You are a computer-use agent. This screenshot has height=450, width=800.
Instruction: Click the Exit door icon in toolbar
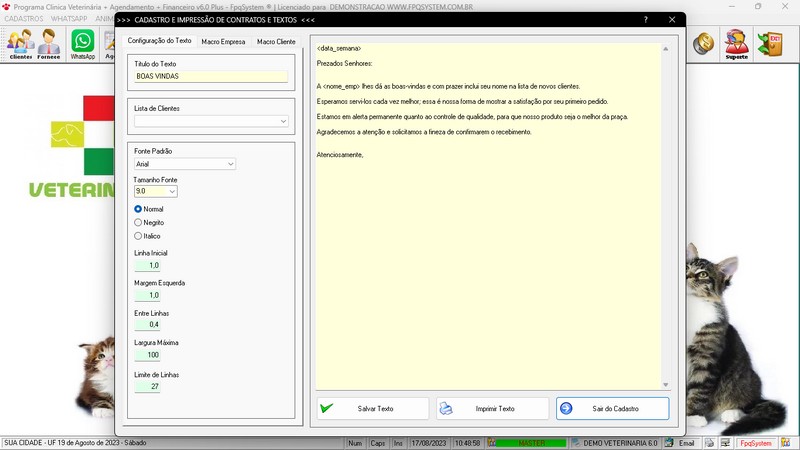click(772, 43)
